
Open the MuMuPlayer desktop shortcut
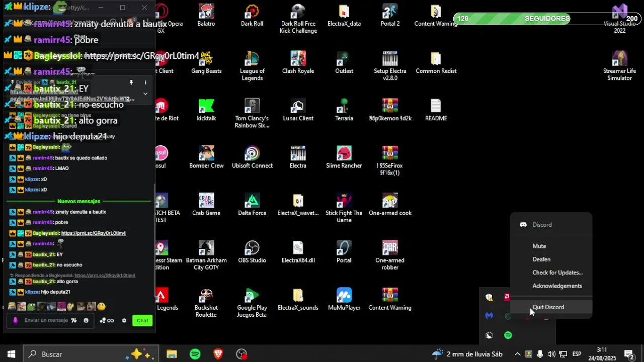click(344, 299)
